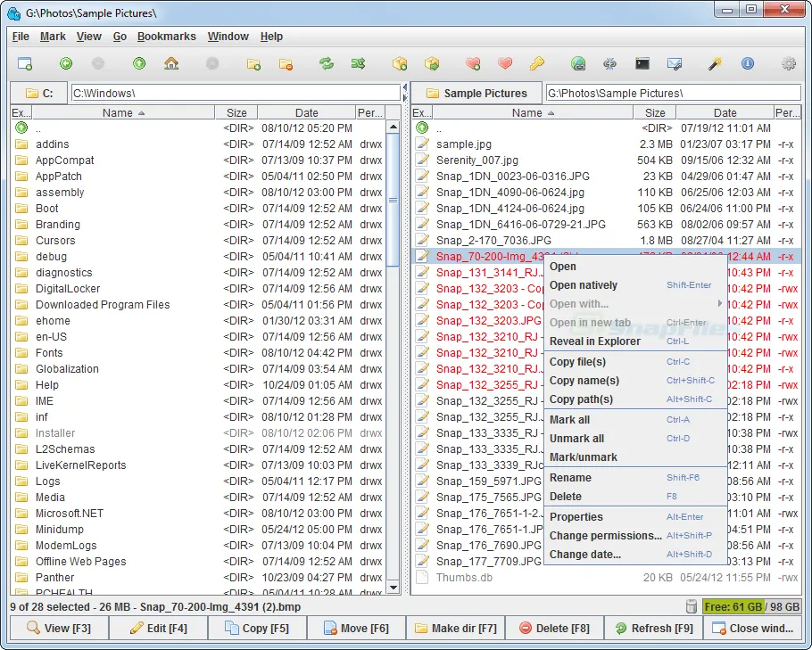Screen dimensions: 812x650
Task: Click the Delete [F8] button
Action: point(555,629)
